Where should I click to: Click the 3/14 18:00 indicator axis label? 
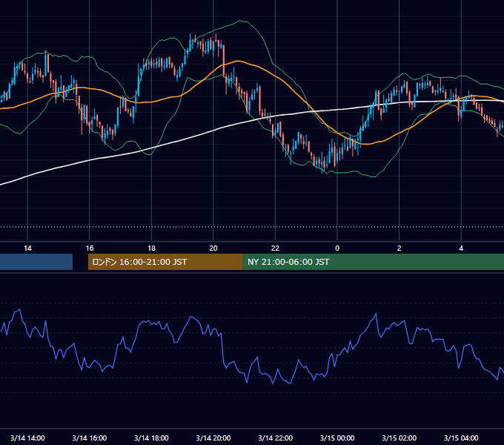pyautogui.click(x=151, y=438)
